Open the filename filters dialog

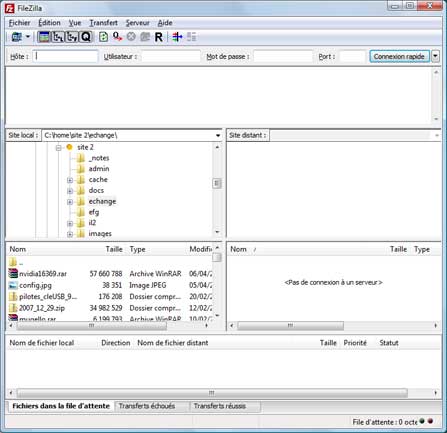tap(177, 37)
